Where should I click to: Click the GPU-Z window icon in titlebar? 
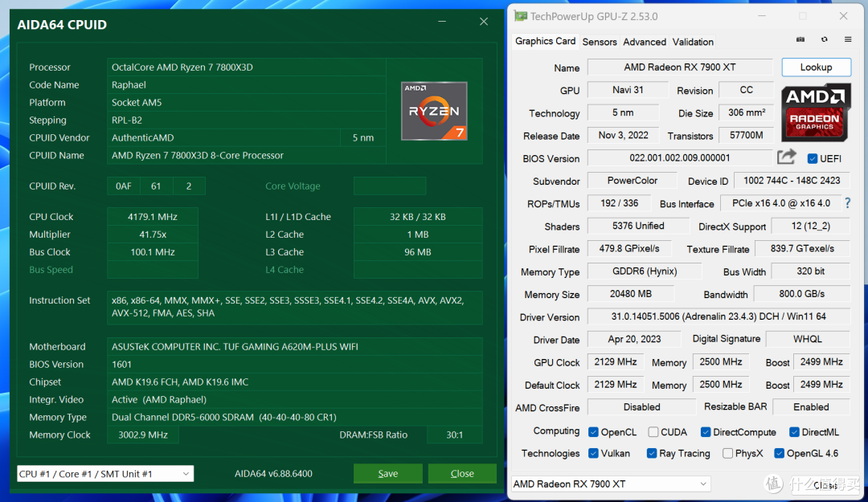[x=521, y=15]
